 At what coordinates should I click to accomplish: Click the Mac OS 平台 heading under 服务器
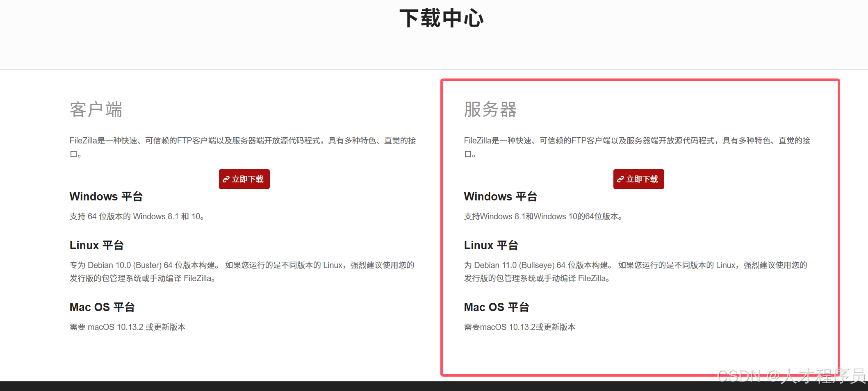point(497,307)
